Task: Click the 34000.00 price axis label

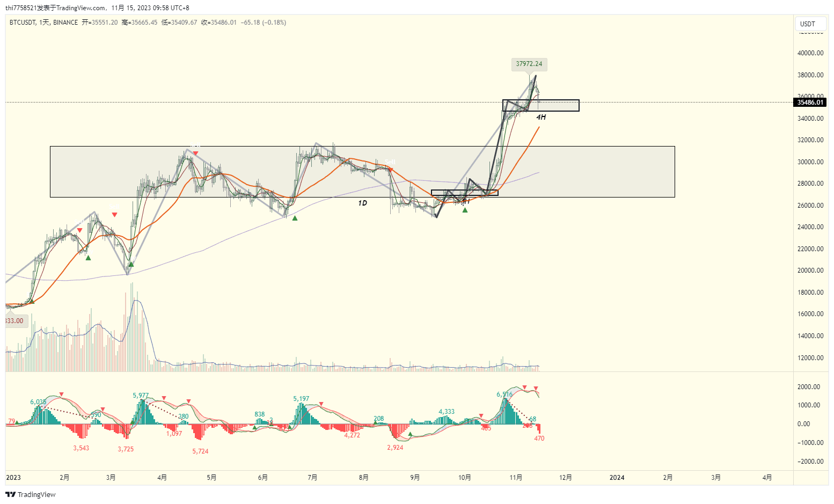Action: tap(810, 119)
